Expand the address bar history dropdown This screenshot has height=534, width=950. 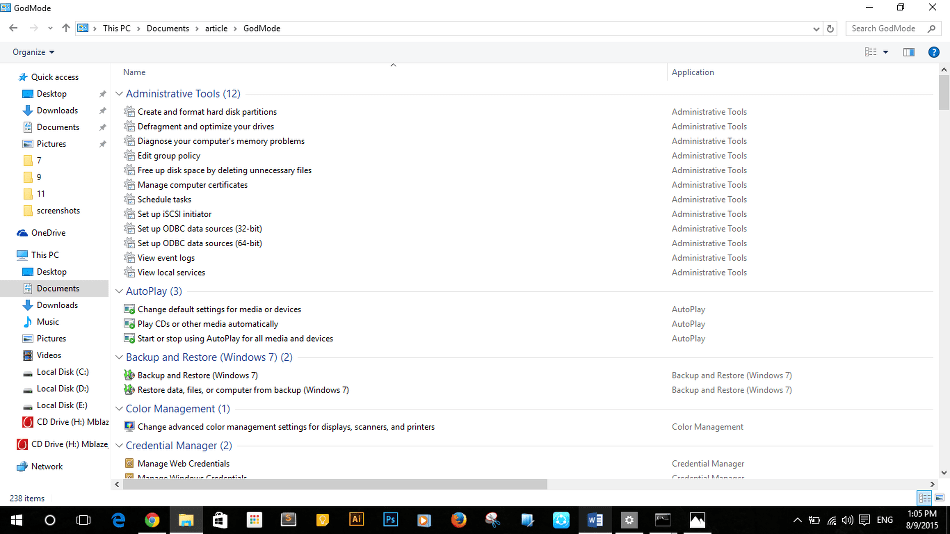pos(816,28)
